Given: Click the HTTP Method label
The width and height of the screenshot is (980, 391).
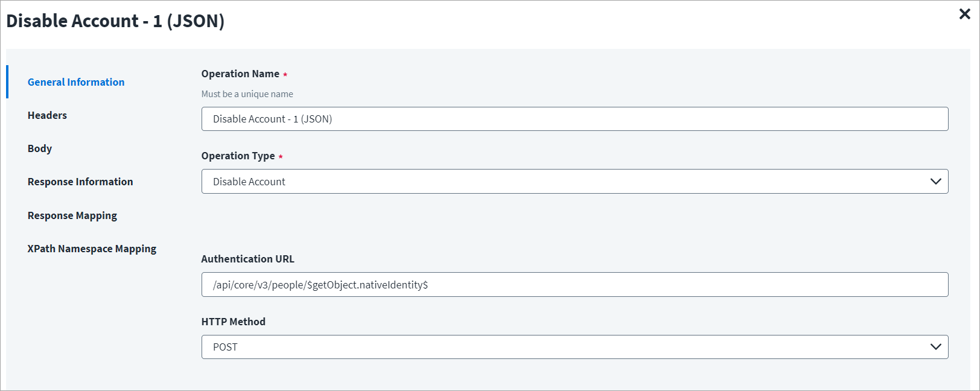Looking at the screenshot, I should pyautogui.click(x=234, y=322).
